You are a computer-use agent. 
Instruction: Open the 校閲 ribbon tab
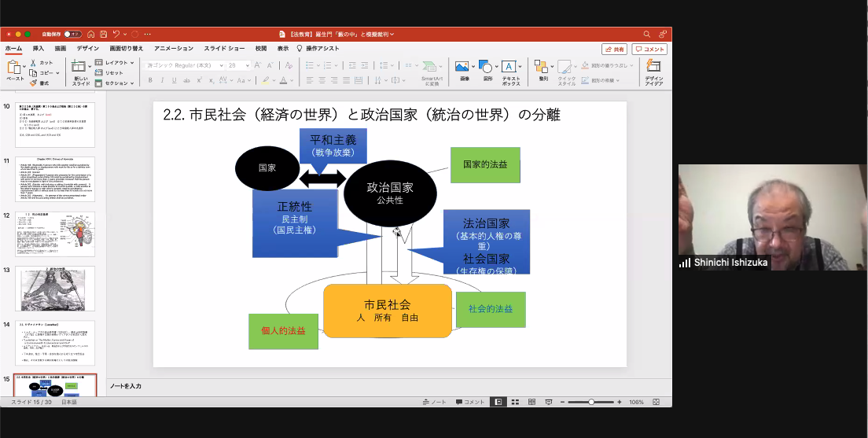[x=261, y=49]
